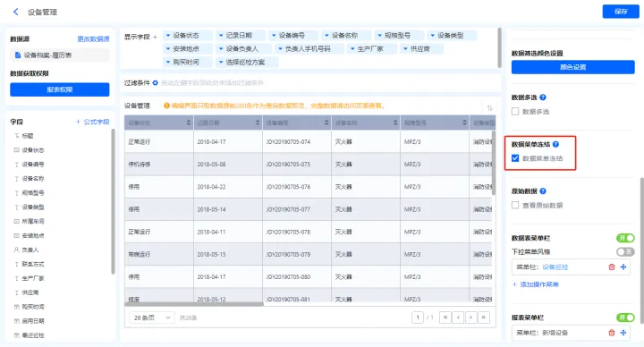Click the move icon for 设备巡检 entry

(x=623, y=267)
